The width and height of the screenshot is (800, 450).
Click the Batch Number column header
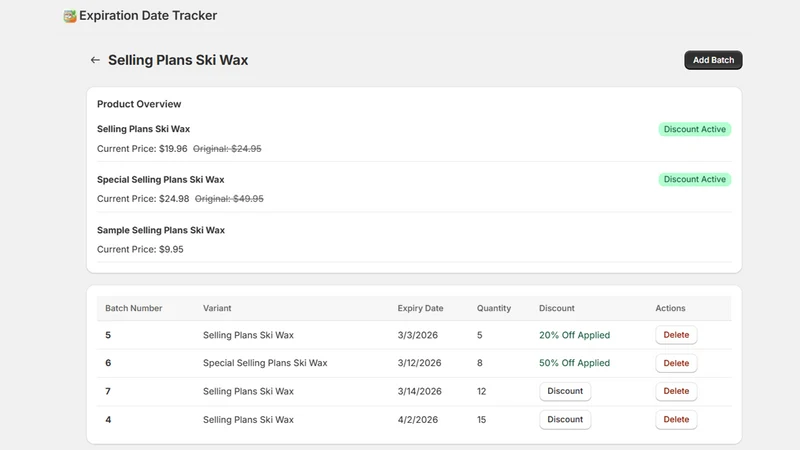134,308
